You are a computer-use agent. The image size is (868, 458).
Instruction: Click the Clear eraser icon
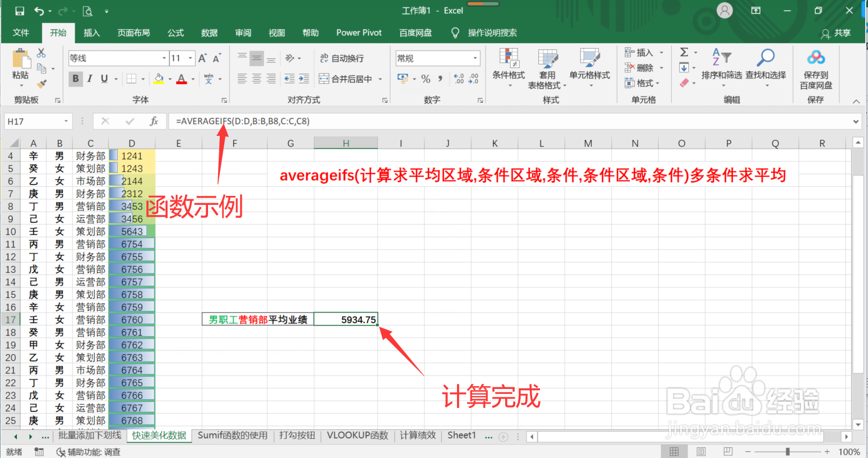(684, 83)
